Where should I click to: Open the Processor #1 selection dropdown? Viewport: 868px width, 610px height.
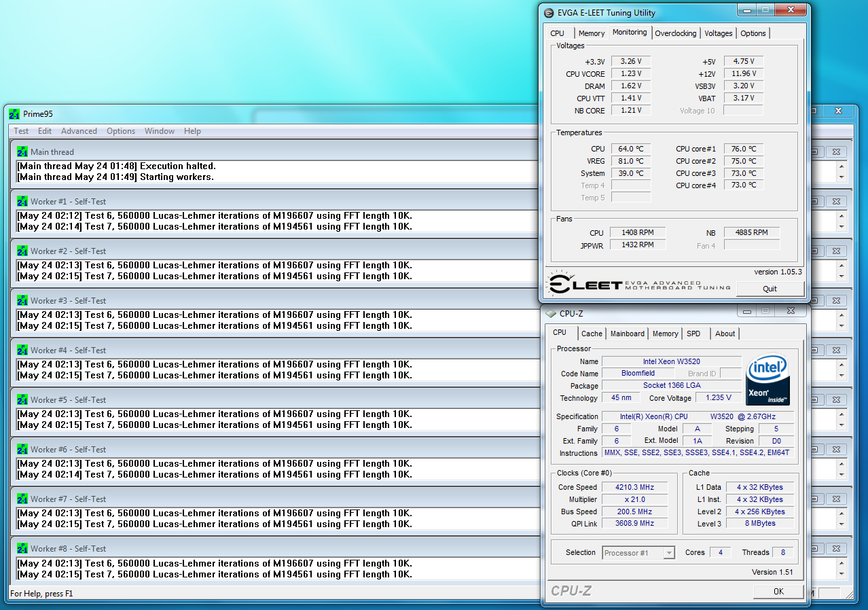coord(638,553)
